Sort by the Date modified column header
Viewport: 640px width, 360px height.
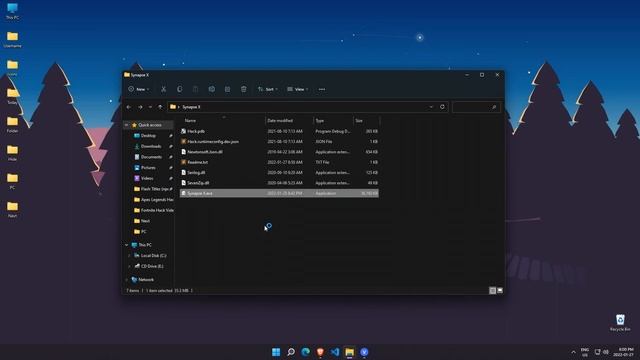click(x=280, y=120)
